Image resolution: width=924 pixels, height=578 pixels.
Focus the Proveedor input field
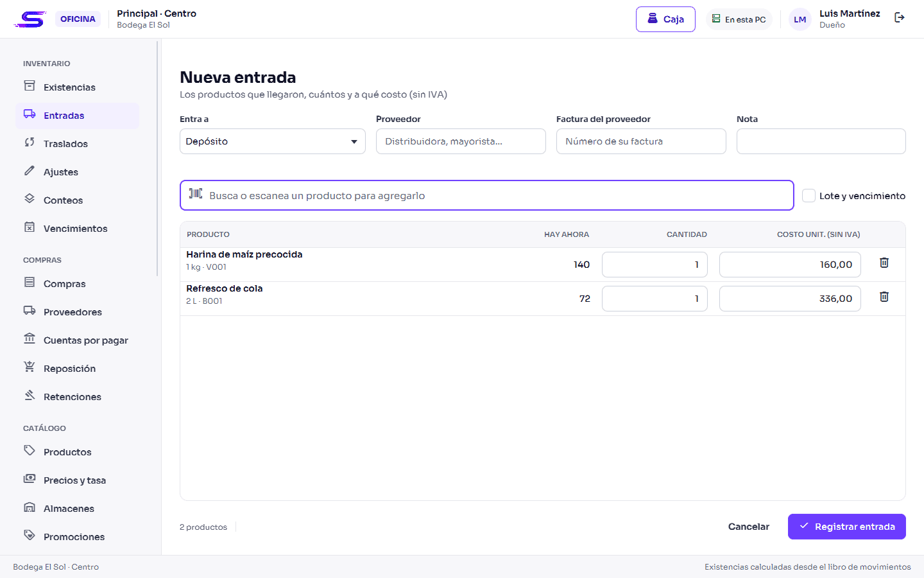[461, 141]
